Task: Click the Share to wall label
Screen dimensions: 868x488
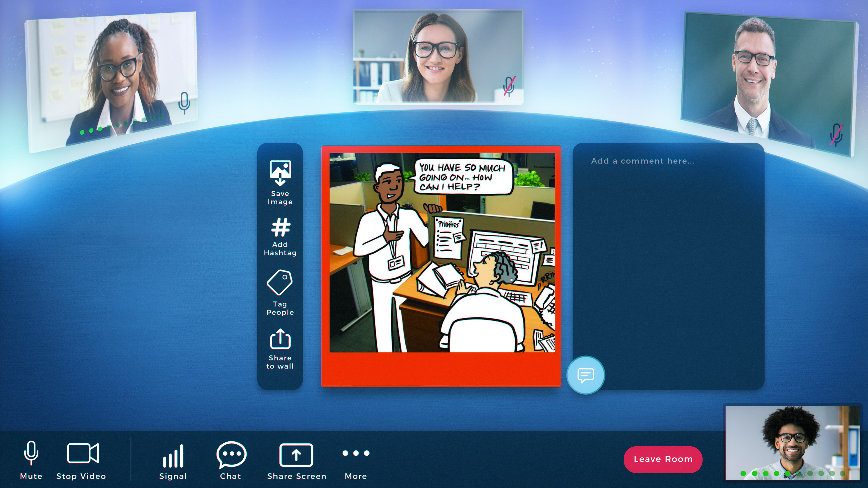Action: tap(280, 362)
